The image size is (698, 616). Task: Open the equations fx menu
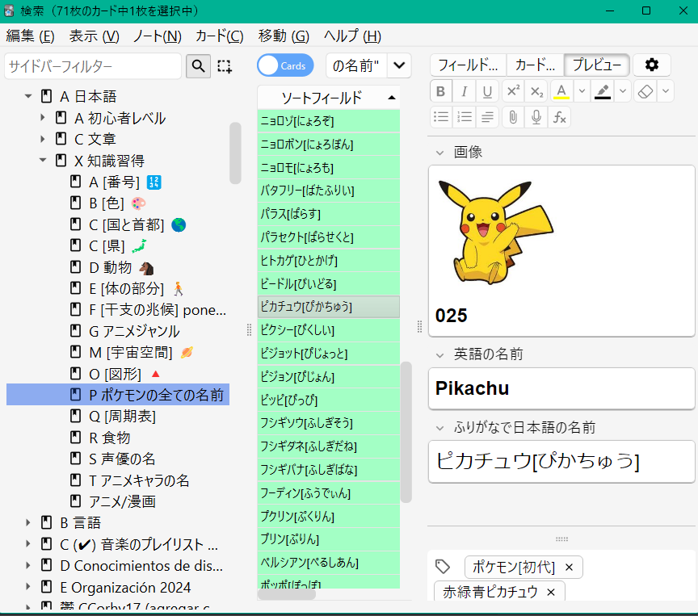[560, 117]
